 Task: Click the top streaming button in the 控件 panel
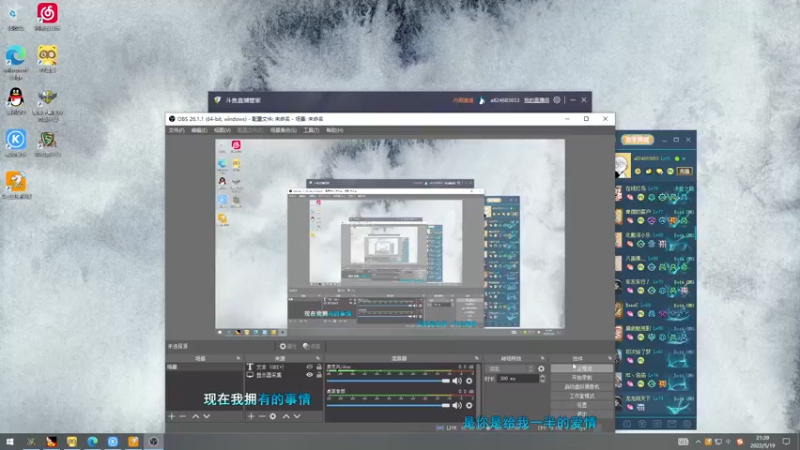click(x=582, y=368)
